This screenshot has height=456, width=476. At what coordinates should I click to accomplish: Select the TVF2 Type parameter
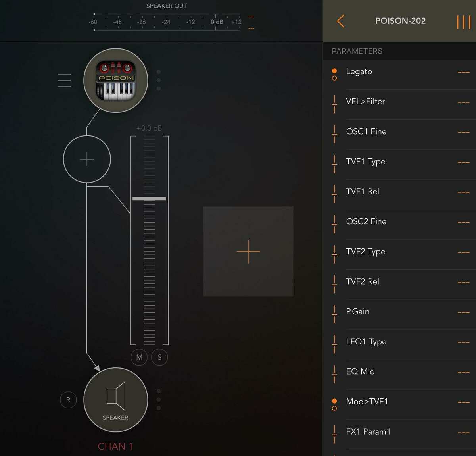point(399,255)
